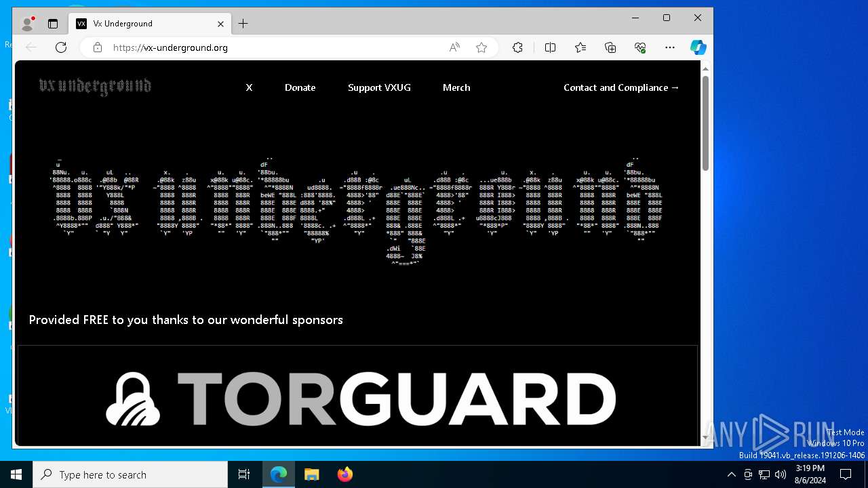The width and height of the screenshot is (868, 488).
Task: Open a new tab with plus button
Action: (243, 24)
